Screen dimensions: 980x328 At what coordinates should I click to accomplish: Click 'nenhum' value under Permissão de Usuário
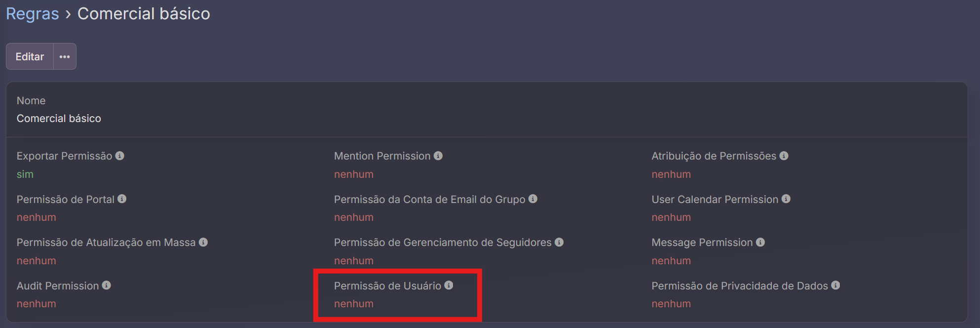(x=354, y=304)
